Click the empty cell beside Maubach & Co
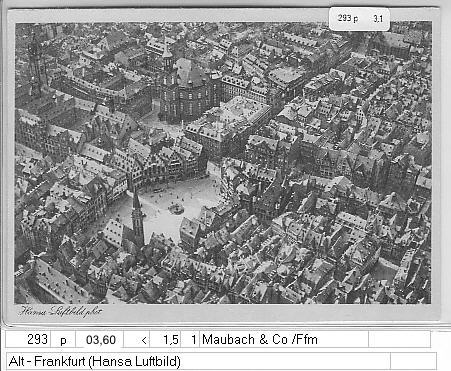The height and width of the screenshot is (371, 451). click(399, 339)
